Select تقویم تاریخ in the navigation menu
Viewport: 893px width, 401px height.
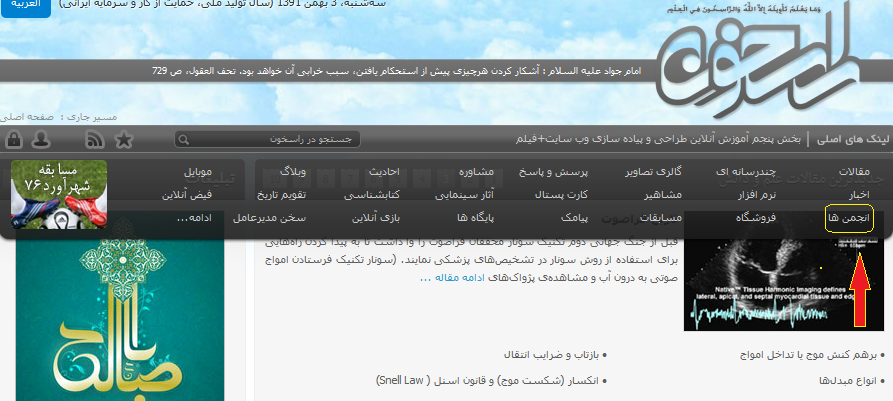click(x=281, y=195)
